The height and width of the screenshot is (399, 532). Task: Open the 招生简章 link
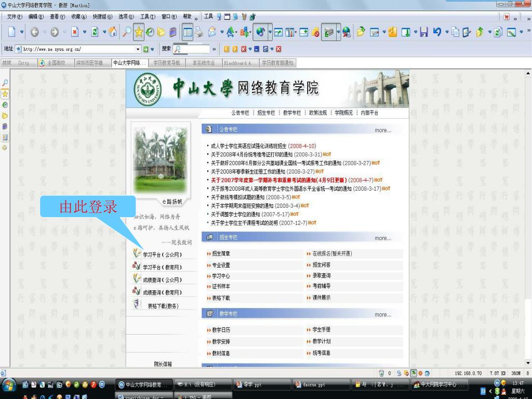pos(221,254)
